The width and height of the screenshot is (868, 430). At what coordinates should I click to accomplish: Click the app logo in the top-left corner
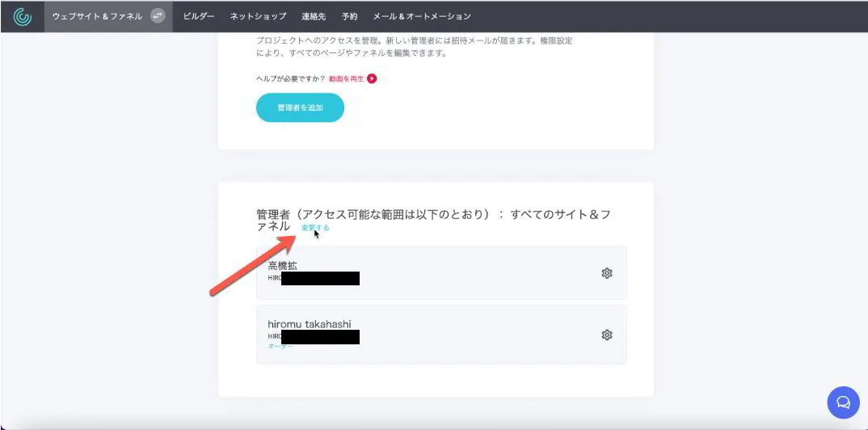coord(23,16)
